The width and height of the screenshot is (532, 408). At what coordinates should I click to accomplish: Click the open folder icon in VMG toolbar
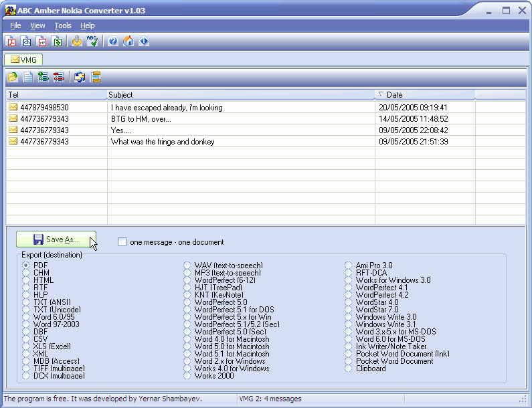point(13,77)
